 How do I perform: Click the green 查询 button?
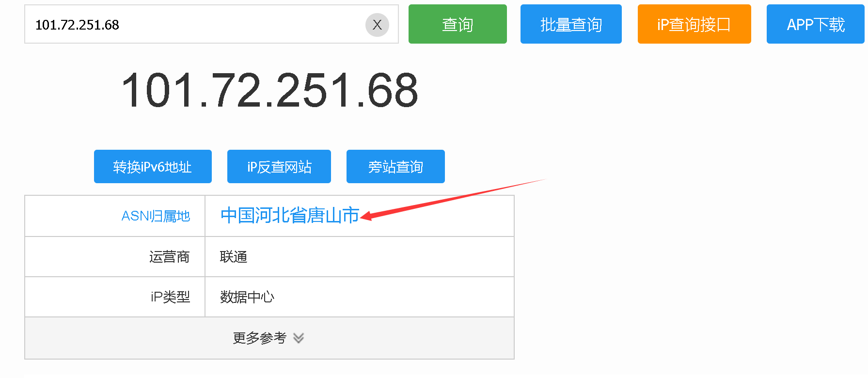[x=458, y=24]
